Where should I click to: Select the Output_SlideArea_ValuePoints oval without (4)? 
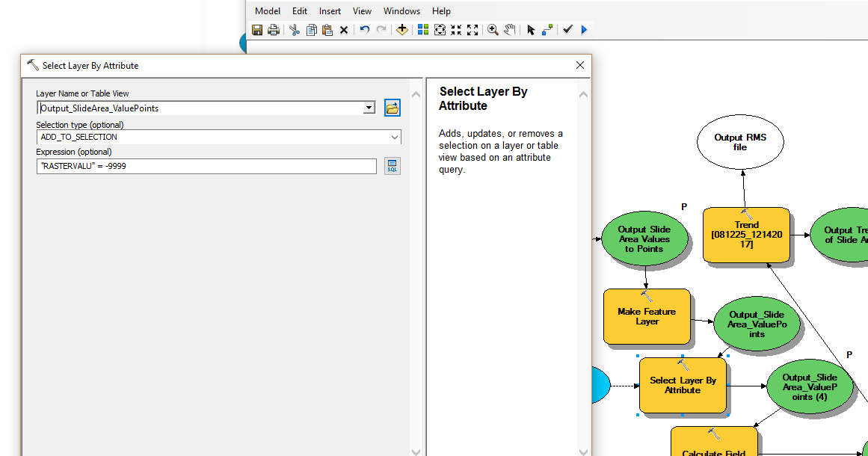coord(757,324)
